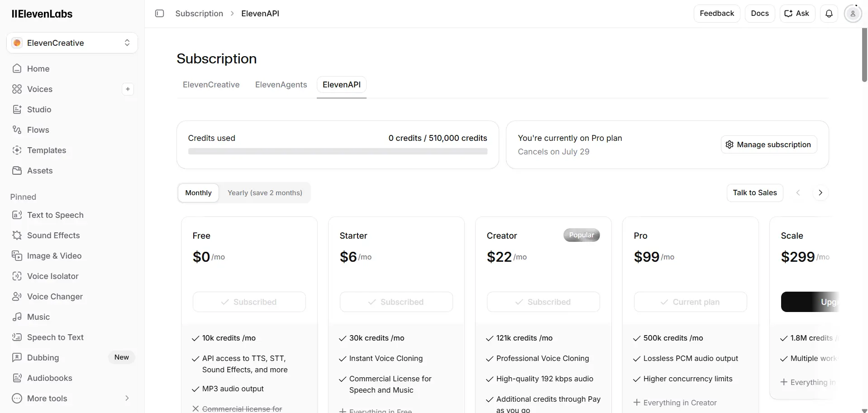Image resolution: width=868 pixels, height=413 pixels.
Task: Click the $99 /mo Pro price
Action: [x=654, y=257]
